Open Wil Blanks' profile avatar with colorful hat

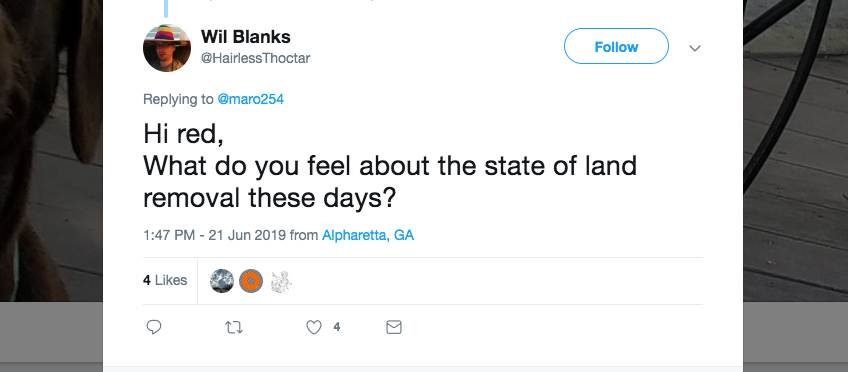(x=167, y=48)
